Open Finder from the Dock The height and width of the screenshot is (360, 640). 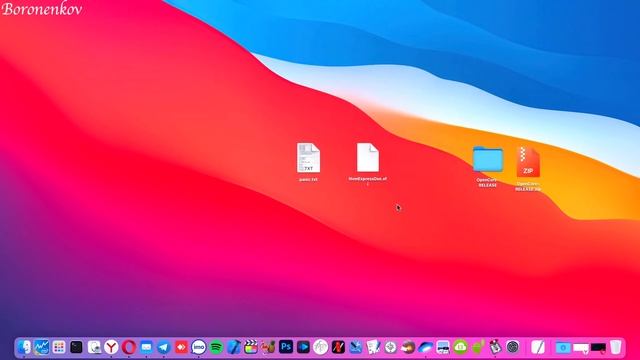click(x=24, y=347)
